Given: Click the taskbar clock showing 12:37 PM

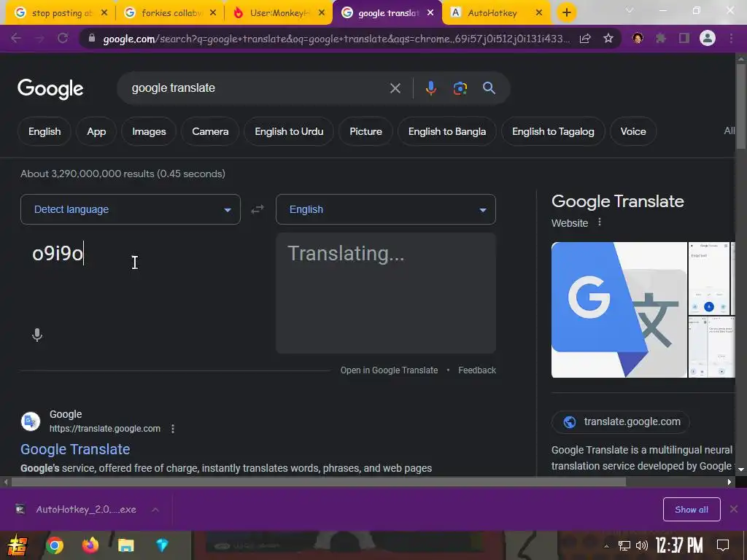Looking at the screenshot, I should 679,545.
